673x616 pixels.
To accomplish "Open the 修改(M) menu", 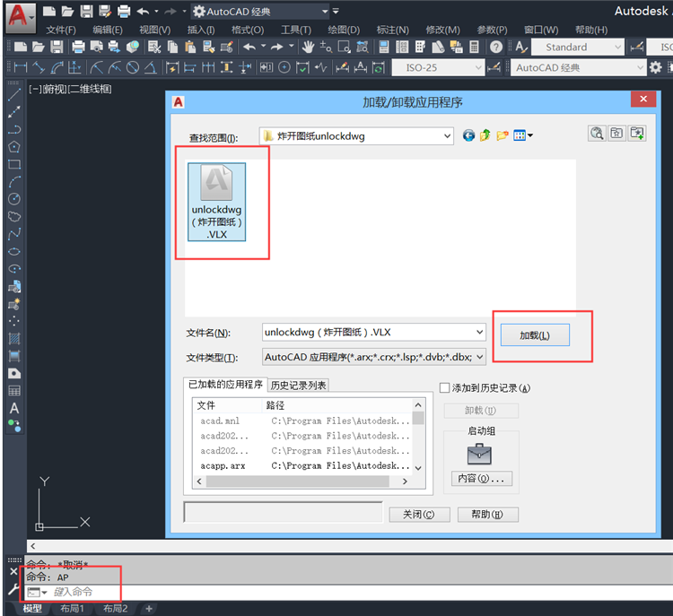I will (x=442, y=30).
